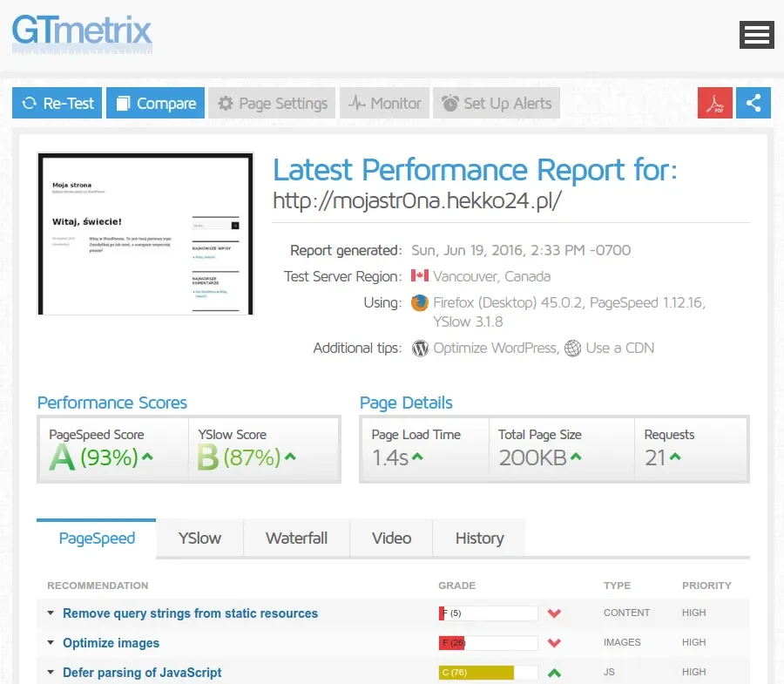
Task: Switch to the PageSpeed tab
Action: [97, 538]
